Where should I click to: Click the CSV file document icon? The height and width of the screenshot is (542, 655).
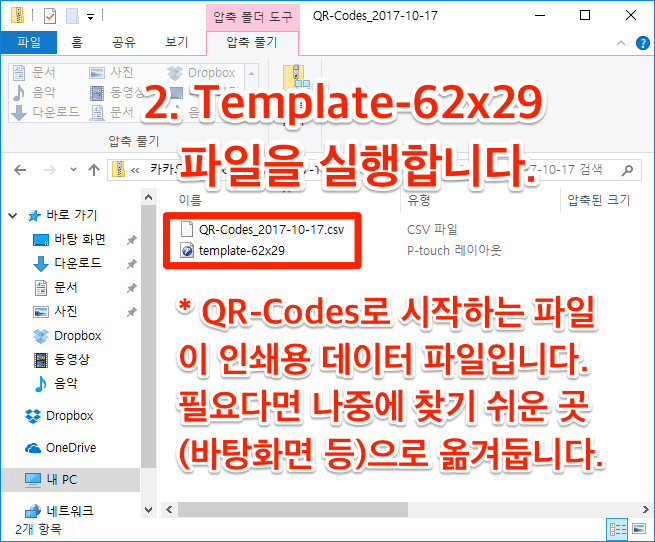[187, 229]
